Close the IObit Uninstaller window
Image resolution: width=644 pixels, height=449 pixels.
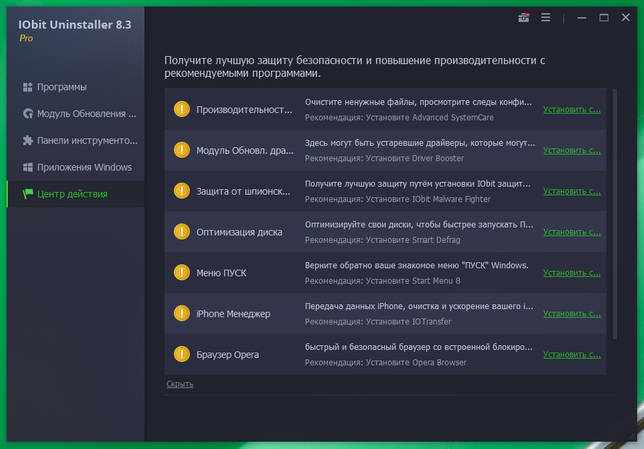pyautogui.click(x=625, y=18)
